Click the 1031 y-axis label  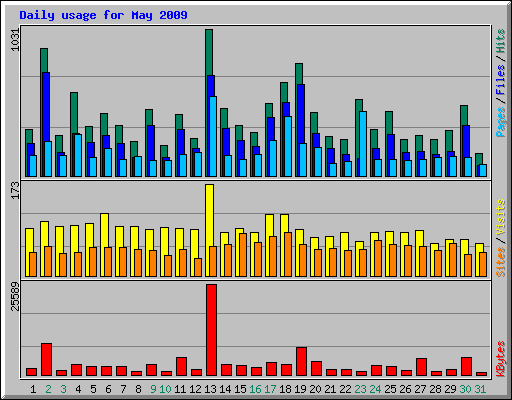click(x=15, y=40)
